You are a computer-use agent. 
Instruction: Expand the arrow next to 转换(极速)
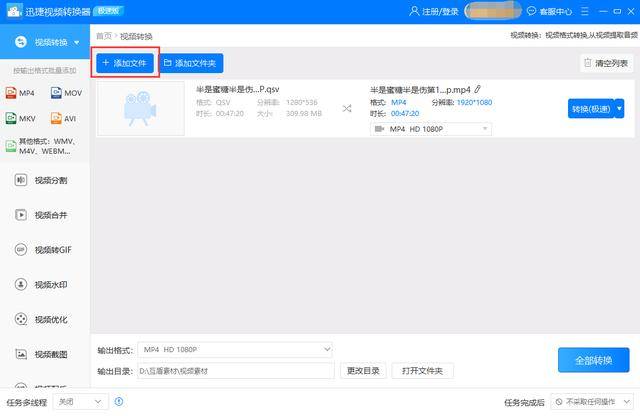click(x=619, y=108)
